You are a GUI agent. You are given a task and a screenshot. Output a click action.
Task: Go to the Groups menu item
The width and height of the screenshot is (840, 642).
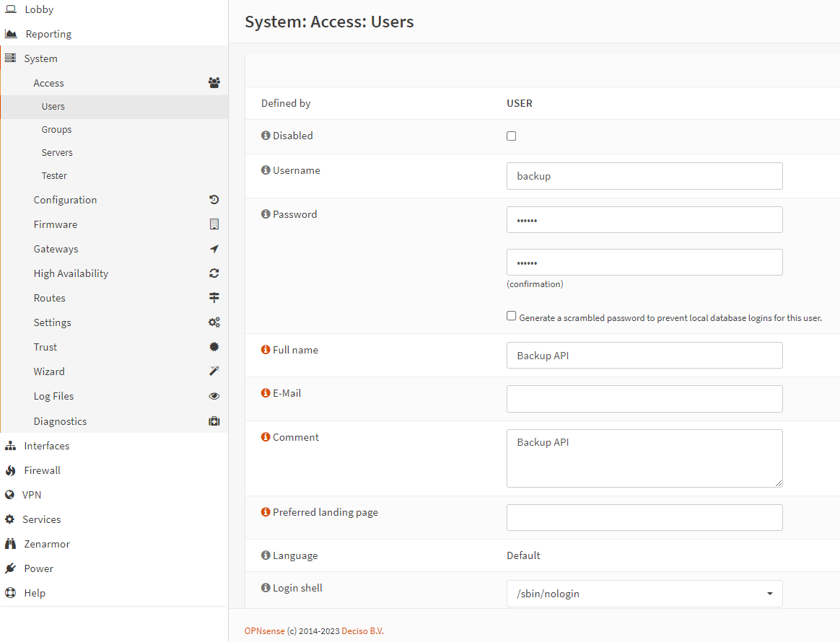(56, 129)
